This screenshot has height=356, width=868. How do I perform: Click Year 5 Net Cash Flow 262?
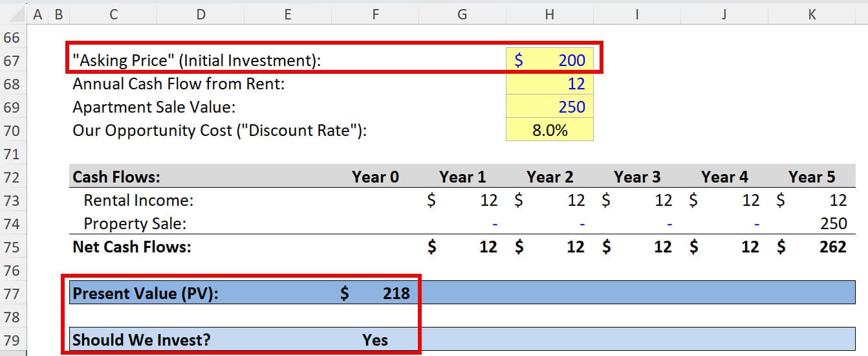pyautogui.click(x=832, y=247)
